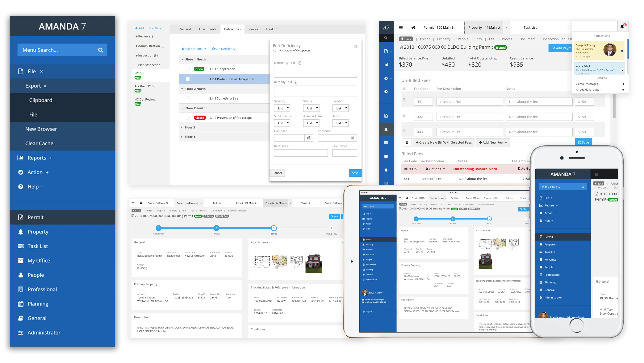
Task: Open the Permit item in large left sidebar
Action: (62, 217)
